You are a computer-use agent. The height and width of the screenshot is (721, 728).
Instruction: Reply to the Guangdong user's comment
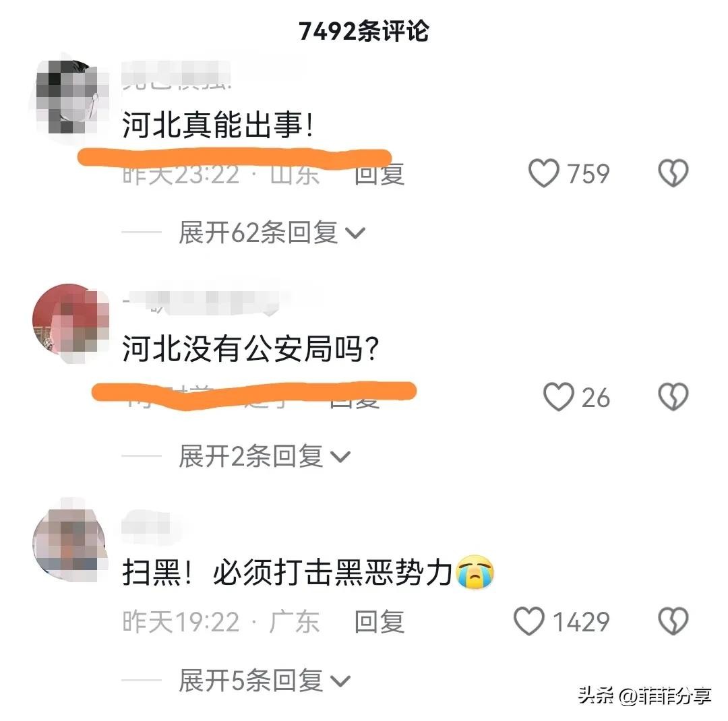pyautogui.click(x=380, y=622)
